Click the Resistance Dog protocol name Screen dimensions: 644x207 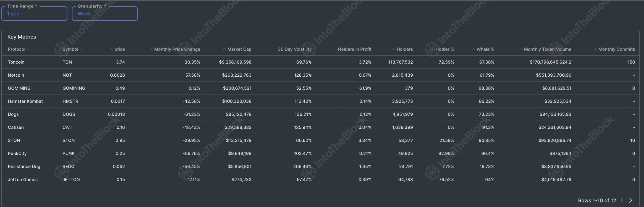pos(24,167)
